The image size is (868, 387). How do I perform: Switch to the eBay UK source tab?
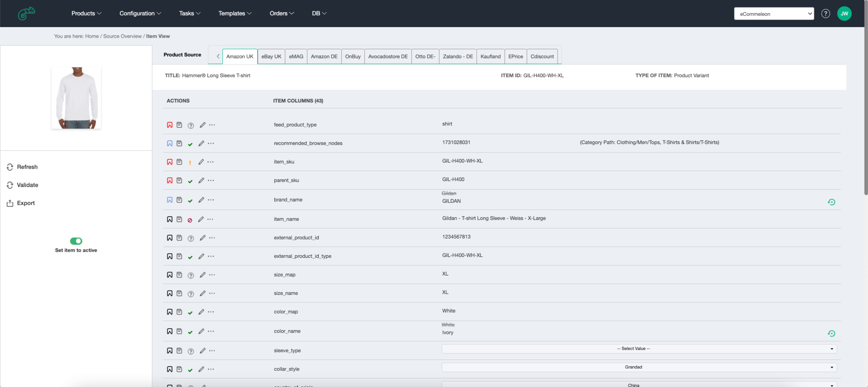271,56
